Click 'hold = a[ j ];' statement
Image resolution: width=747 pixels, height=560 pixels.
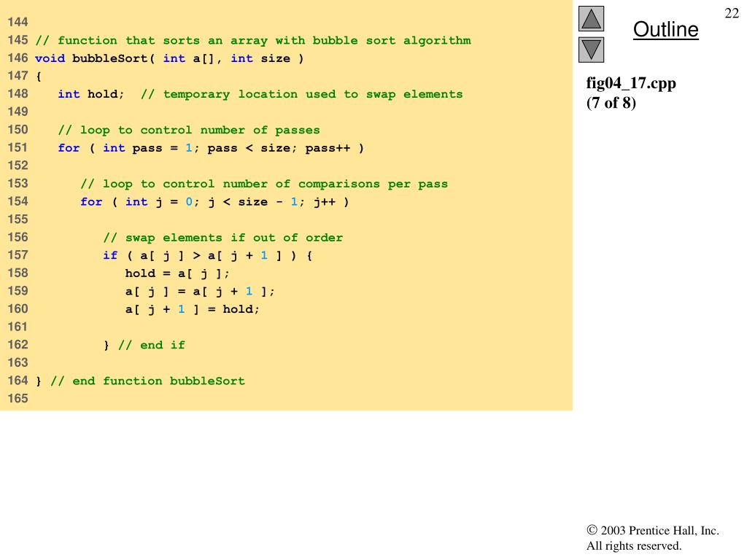(x=177, y=274)
